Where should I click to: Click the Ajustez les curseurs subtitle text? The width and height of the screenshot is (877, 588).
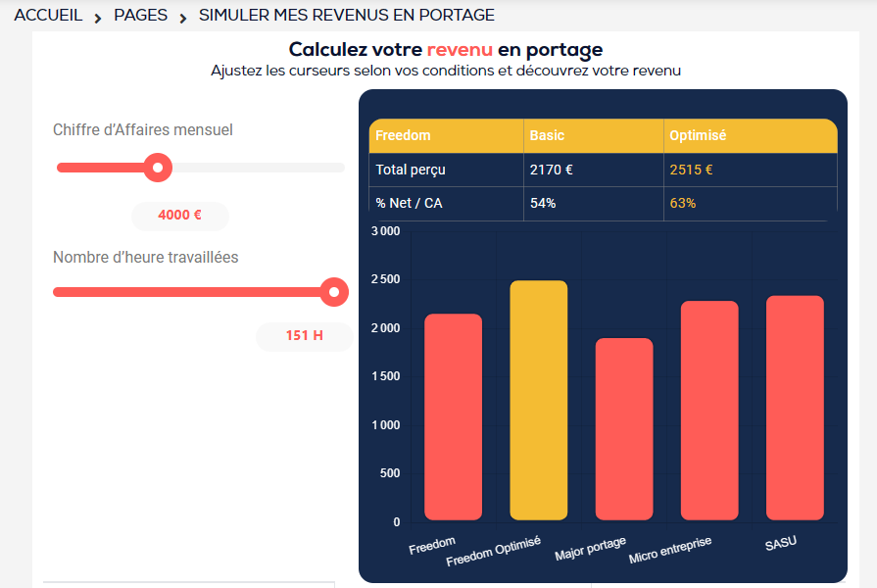pos(446,71)
